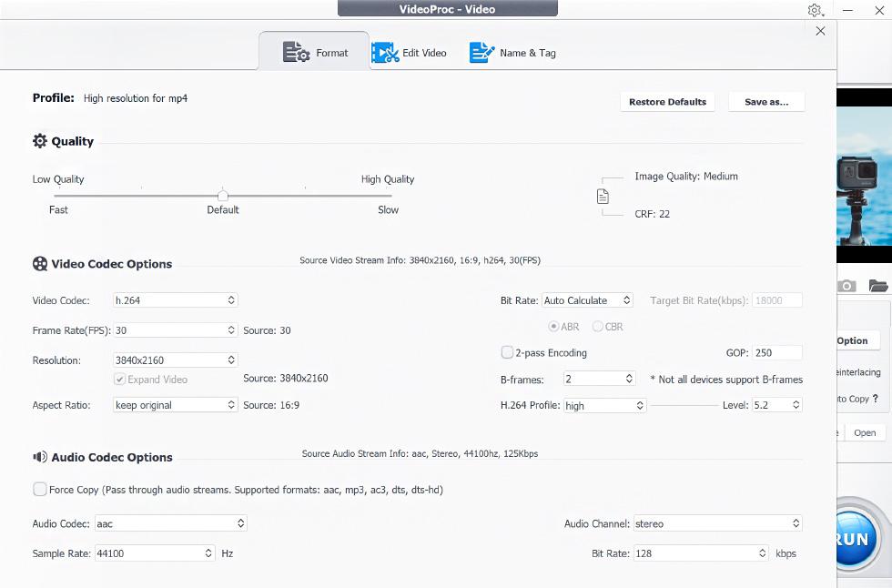This screenshot has height=588, width=892.
Task: Click the Format tab document-gear icon
Action: [296, 52]
